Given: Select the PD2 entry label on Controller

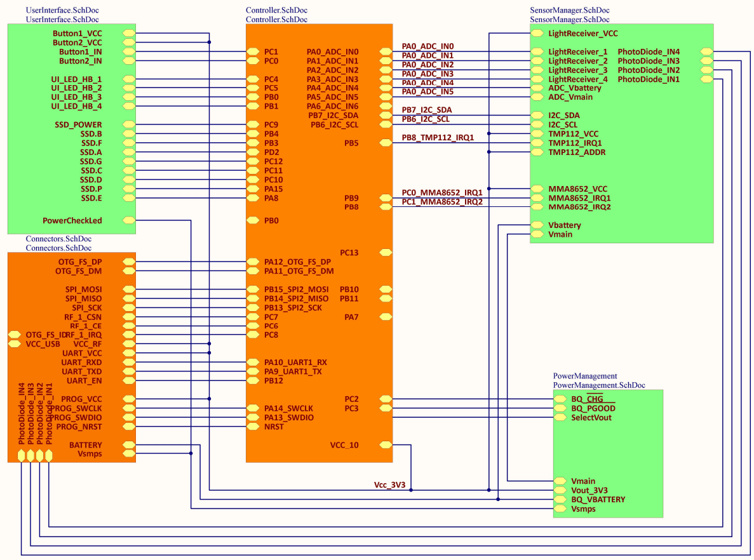Looking at the screenshot, I should pos(271,152).
